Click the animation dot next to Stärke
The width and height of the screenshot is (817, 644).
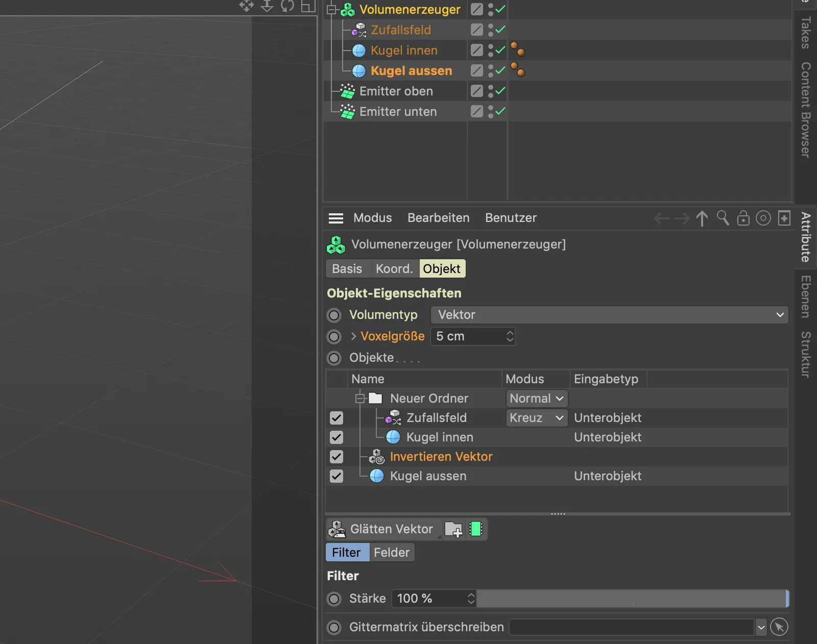tap(334, 599)
